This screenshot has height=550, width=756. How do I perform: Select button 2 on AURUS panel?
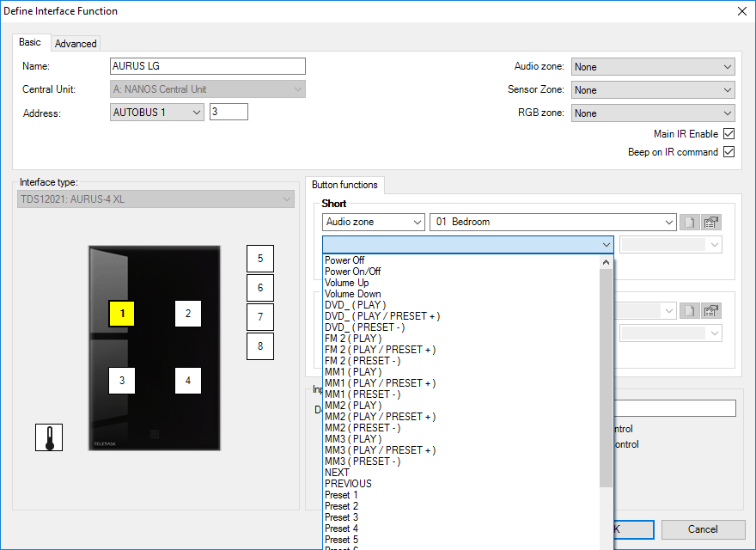coord(188,314)
